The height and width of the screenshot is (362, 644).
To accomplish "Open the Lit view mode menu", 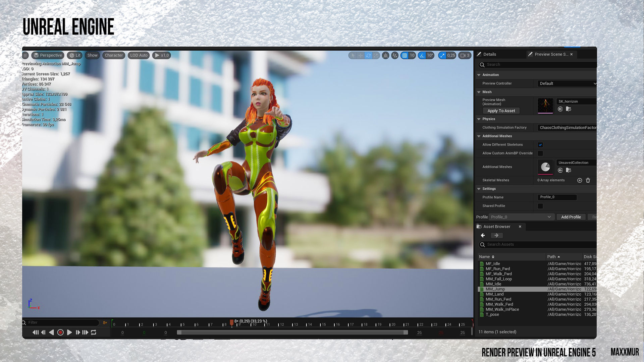I will (75, 55).
